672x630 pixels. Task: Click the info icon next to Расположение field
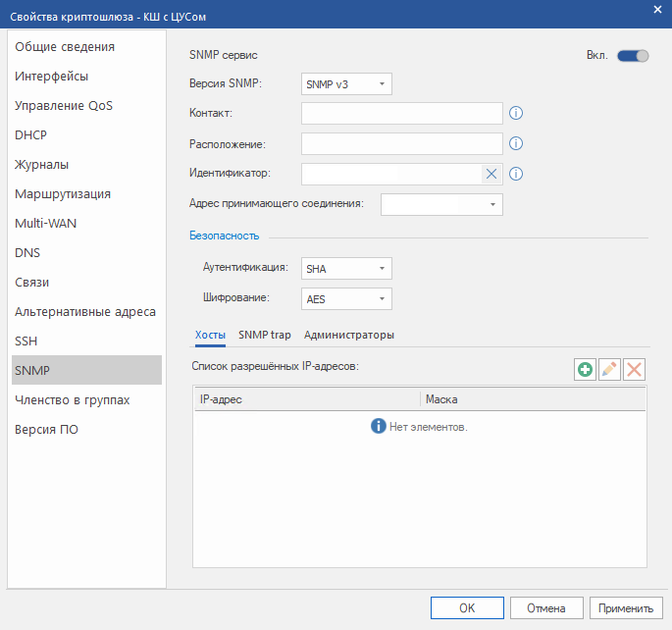(x=515, y=144)
